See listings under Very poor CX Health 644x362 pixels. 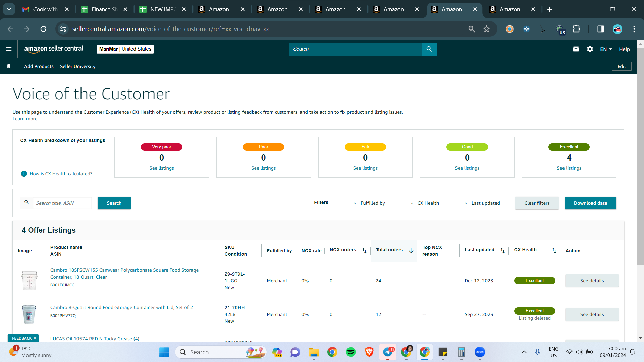162,168
